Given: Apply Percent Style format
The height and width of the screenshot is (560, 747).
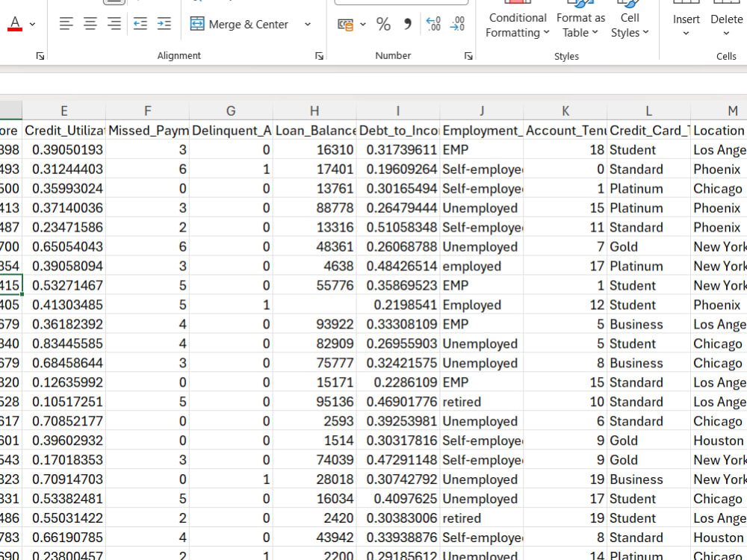Looking at the screenshot, I should point(383,24).
